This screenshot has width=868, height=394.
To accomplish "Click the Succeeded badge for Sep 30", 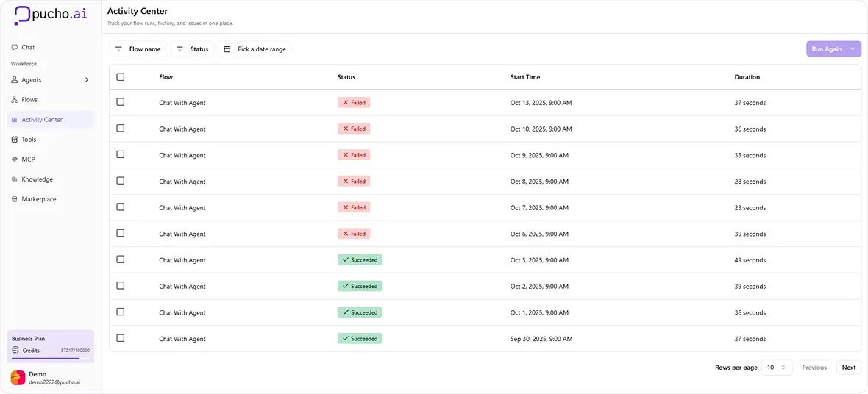I will 360,338.
